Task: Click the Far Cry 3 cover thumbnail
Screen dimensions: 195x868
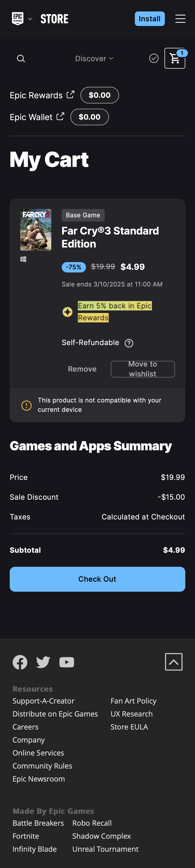Action: pos(35,229)
